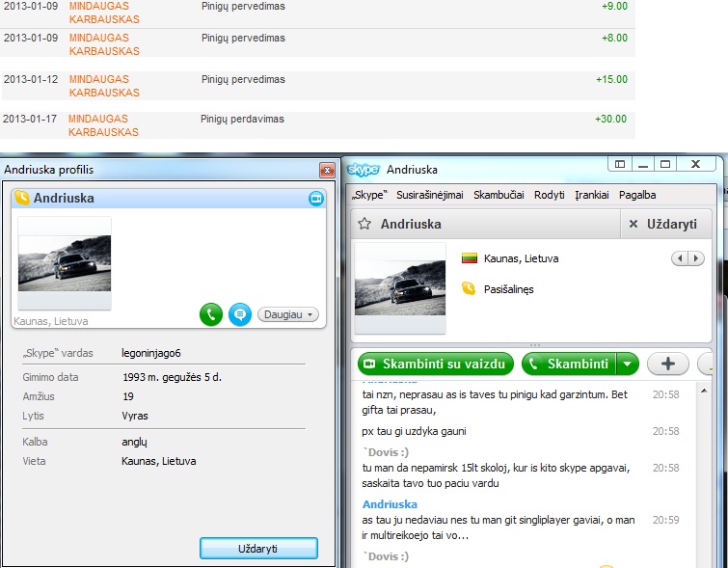
Task: Click blue chat message icon in profile
Action: coord(240,314)
